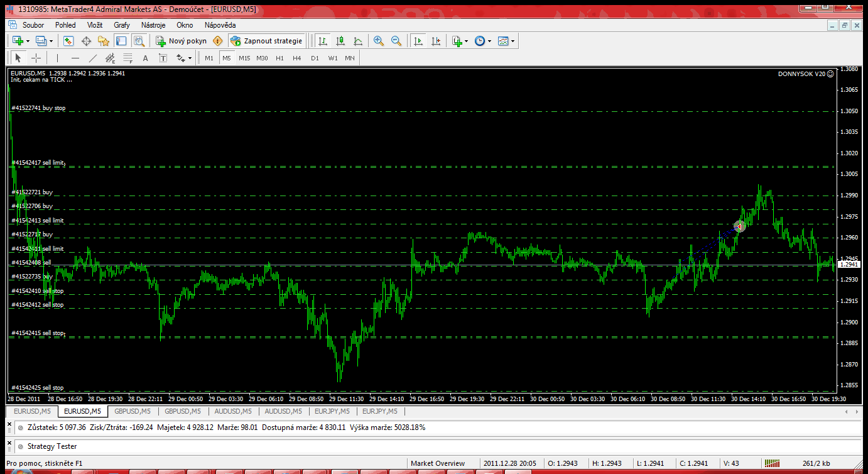Image resolution: width=868 pixels, height=474 pixels.
Task: Toggle the Chart Shift option
Action: (437, 41)
